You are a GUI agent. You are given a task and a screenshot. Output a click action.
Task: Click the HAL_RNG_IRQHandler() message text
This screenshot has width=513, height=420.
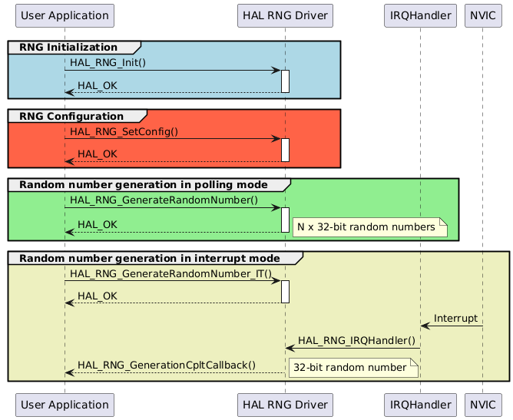coord(356,340)
